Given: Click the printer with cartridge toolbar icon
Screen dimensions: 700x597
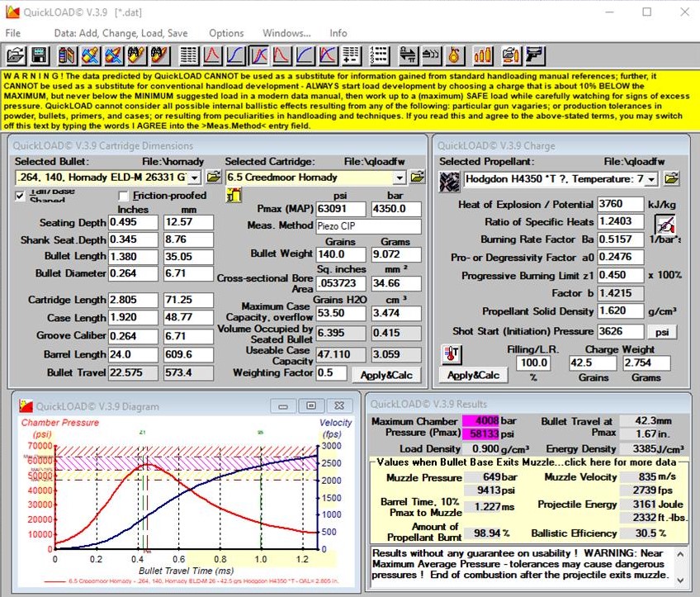Looking at the screenshot, I should pyautogui.click(x=511, y=56).
